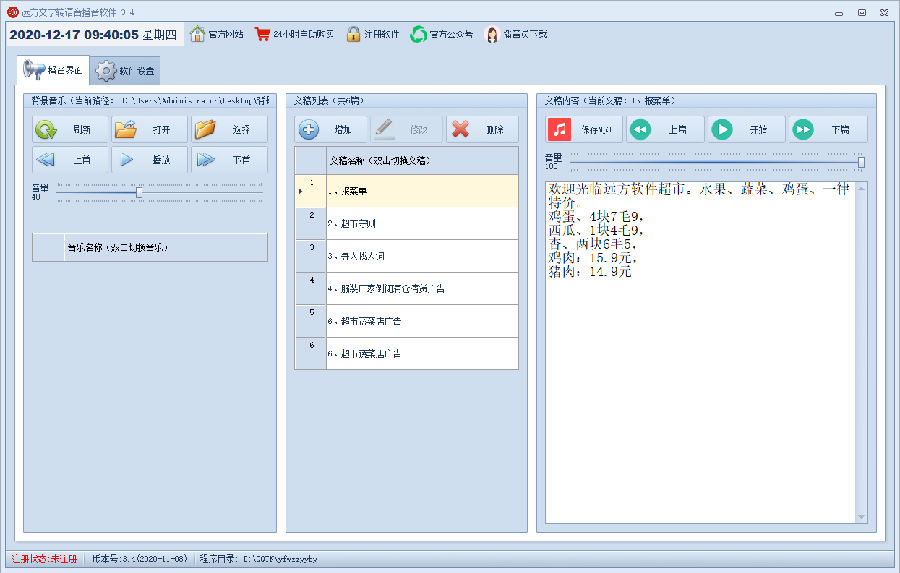
Task: Select document row 4 in the list
Action: tap(420, 288)
